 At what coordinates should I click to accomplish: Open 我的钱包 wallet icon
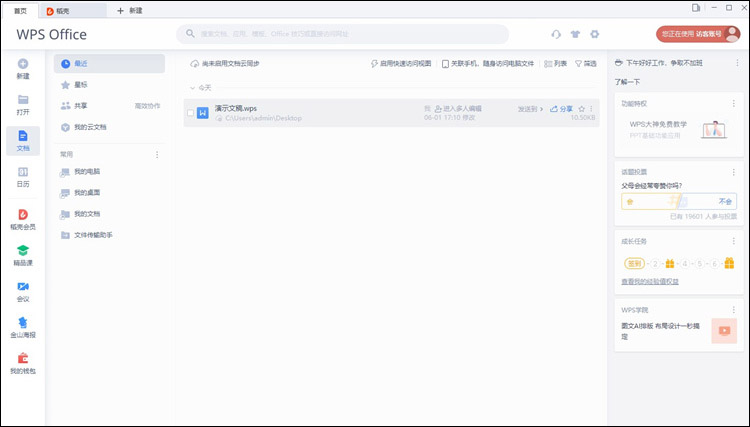pyautogui.click(x=23, y=358)
